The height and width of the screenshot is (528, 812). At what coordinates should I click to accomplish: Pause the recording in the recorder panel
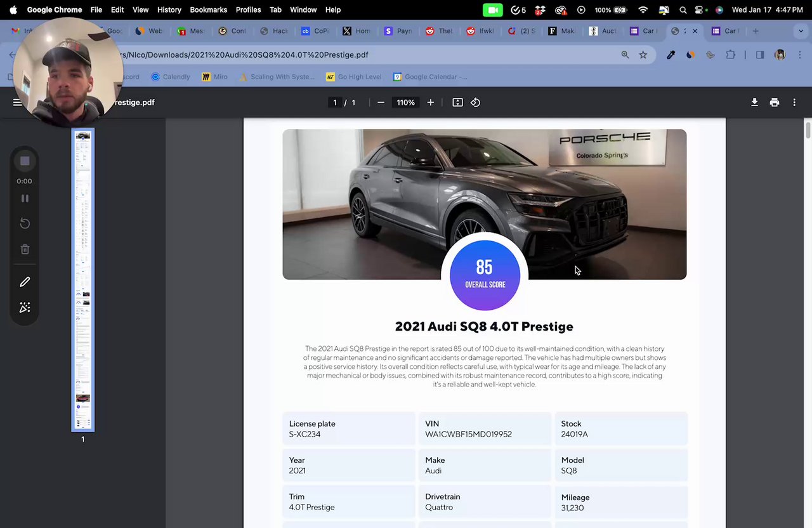coord(25,199)
